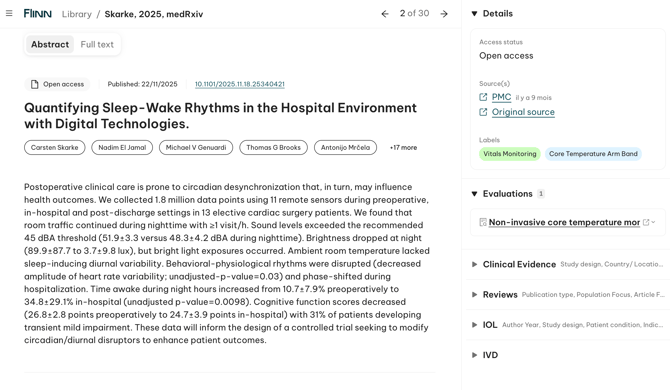Expand the Reviews section
Viewport: 670px width, 390px height.
tap(474, 295)
